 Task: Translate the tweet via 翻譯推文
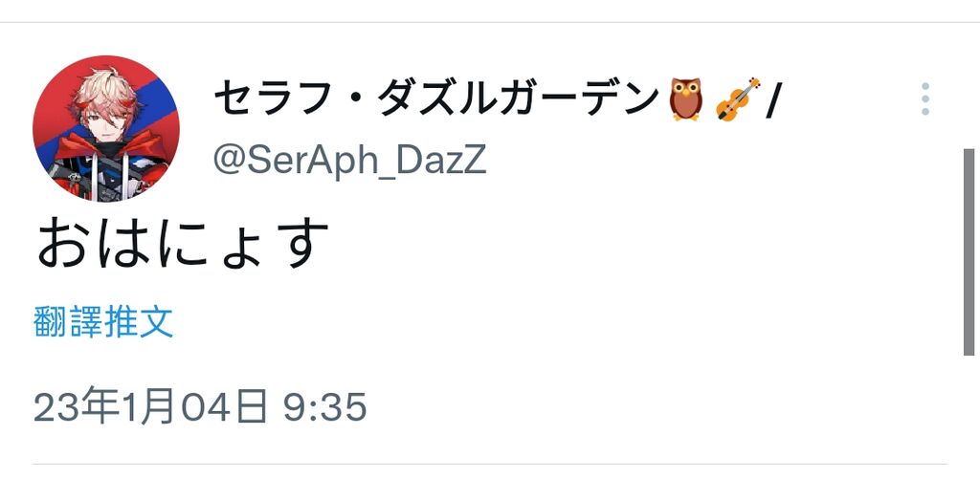click(103, 323)
